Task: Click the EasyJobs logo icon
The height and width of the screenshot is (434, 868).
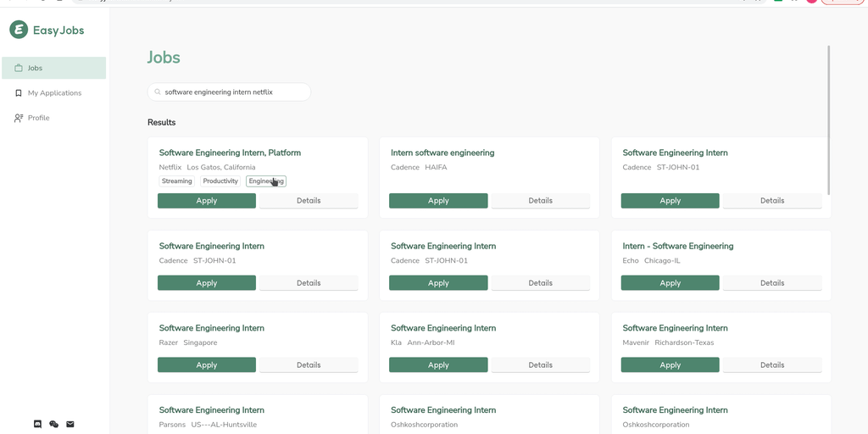Action: [x=19, y=31]
